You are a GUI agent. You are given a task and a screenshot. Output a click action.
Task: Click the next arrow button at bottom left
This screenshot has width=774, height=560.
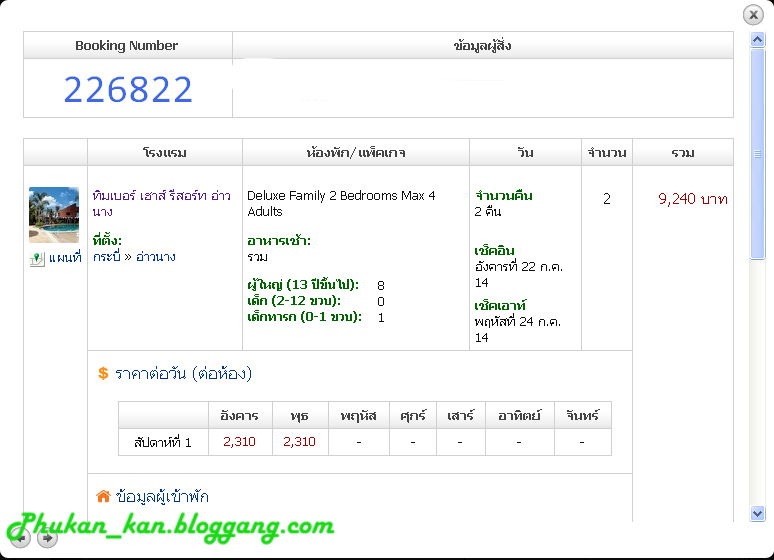[x=47, y=538]
